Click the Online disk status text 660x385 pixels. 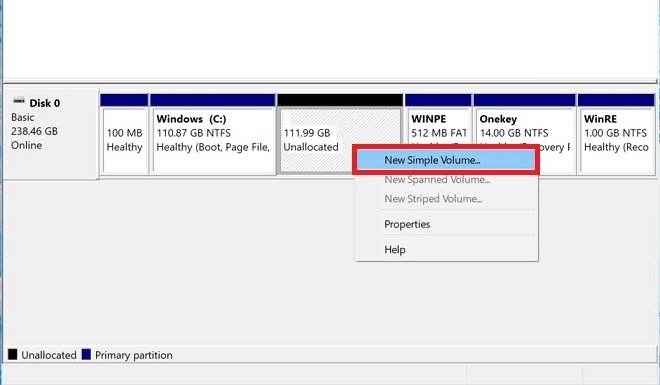tap(27, 145)
